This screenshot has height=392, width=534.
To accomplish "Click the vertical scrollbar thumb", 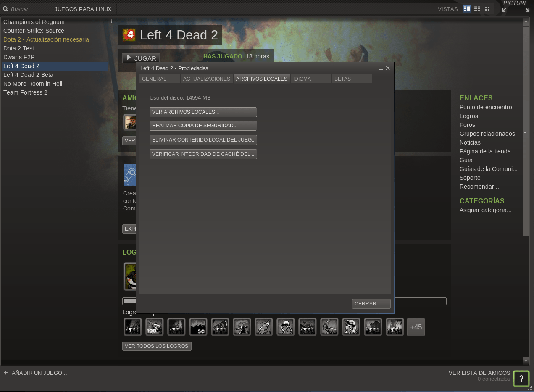I will point(526,132).
